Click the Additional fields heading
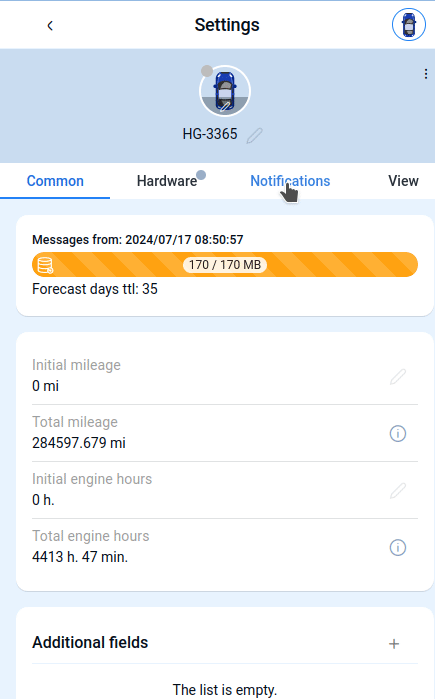Screen dimensions: 435x699 tap(90, 642)
